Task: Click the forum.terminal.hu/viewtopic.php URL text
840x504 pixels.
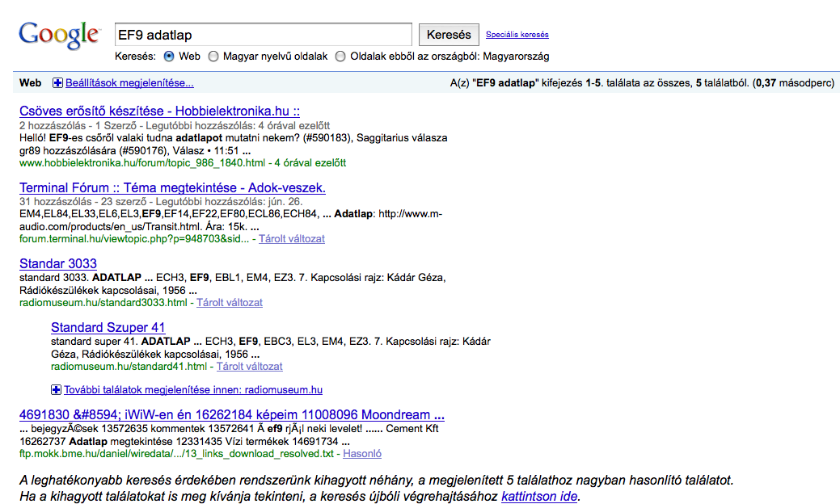Action: (134, 238)
